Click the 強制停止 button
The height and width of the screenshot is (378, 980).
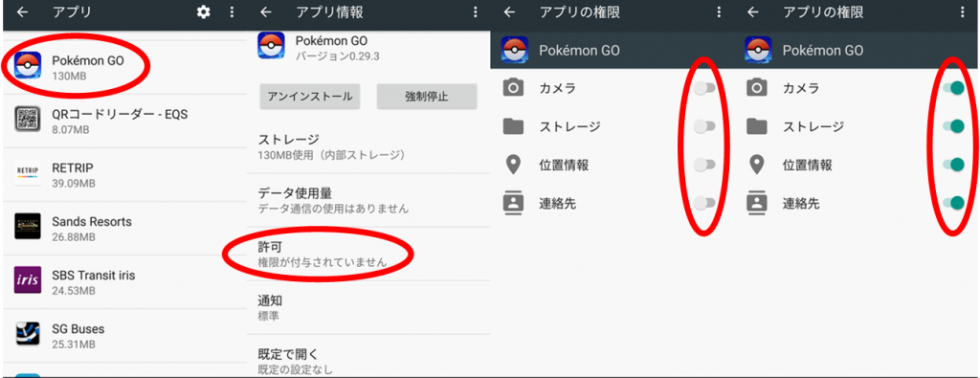(x=427, y=97)
